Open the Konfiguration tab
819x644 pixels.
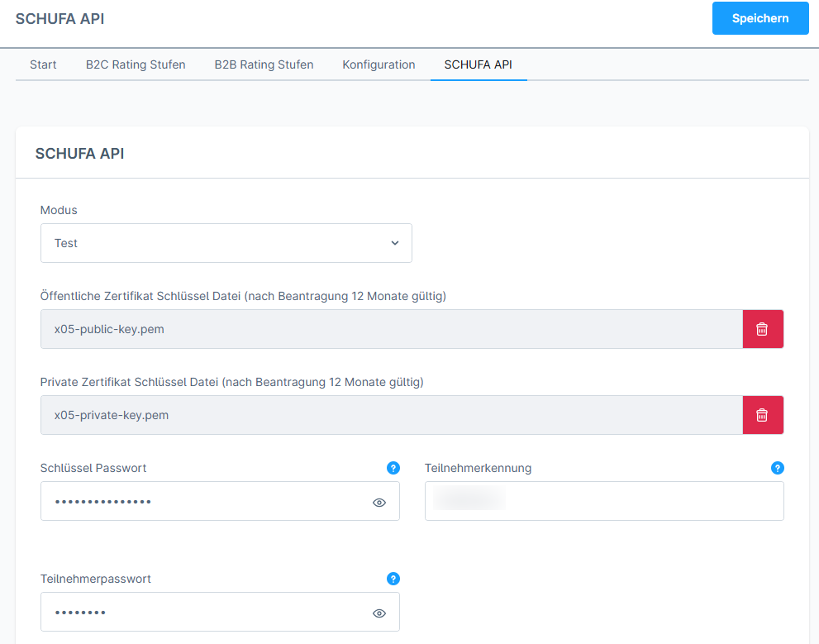point(379,64)
